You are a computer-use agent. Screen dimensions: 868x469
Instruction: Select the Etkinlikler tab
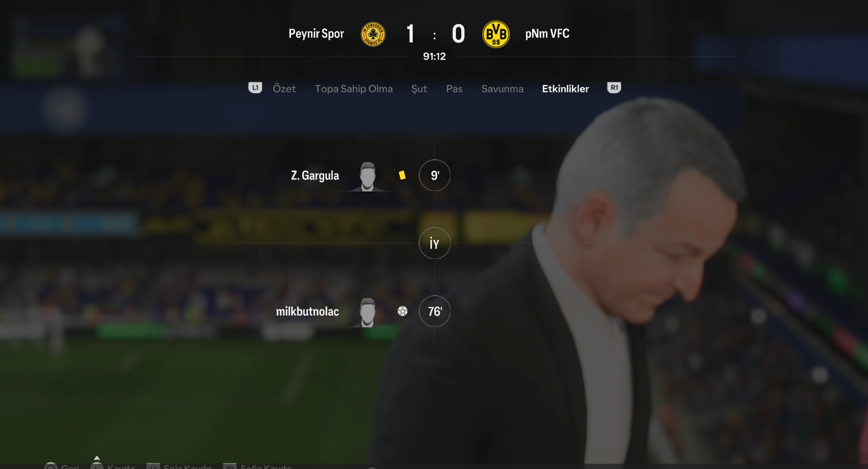566,89
